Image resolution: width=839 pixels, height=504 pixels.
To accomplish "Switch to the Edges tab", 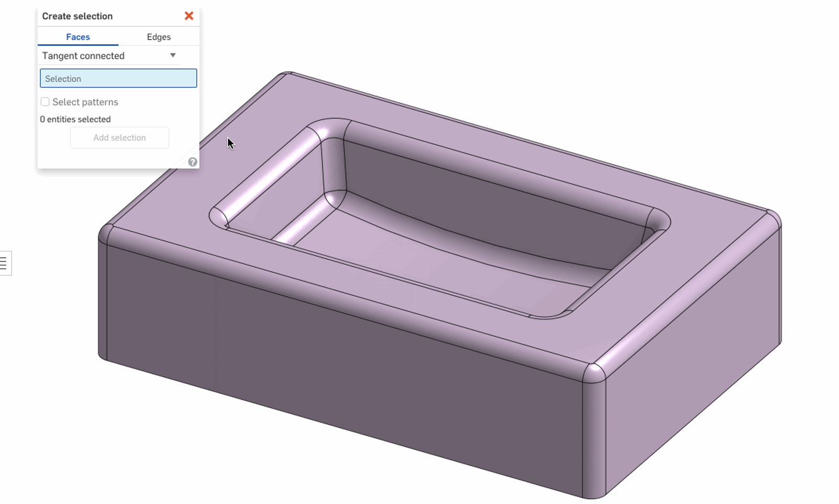I will pos(158,37).
